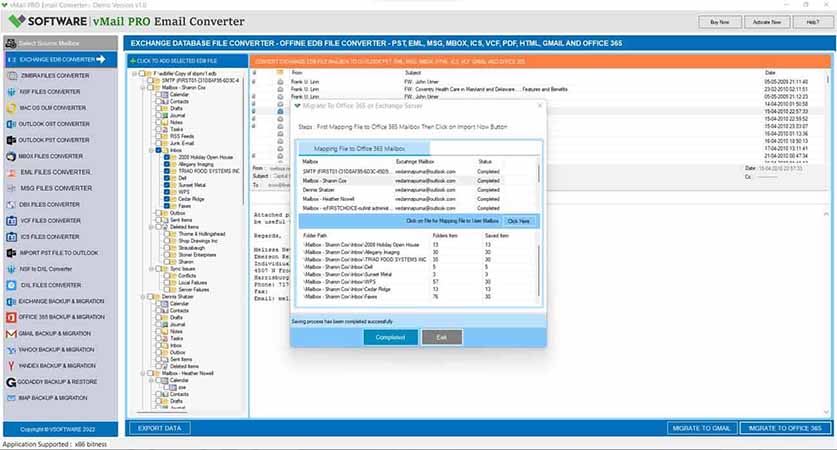837x450 pixels.
Task: Collapse the Mailbox - Heather Nowell node
Action: pyautogui.click(x=143, y=374)
